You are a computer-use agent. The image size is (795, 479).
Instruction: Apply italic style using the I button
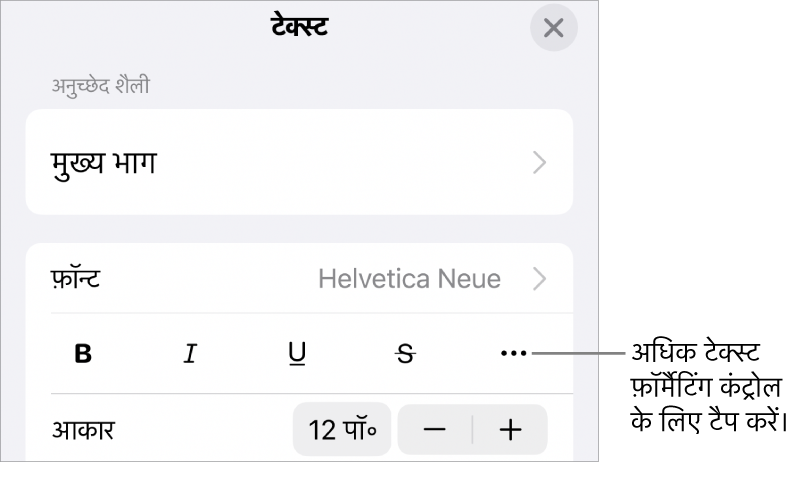click(x=189, y=354)
